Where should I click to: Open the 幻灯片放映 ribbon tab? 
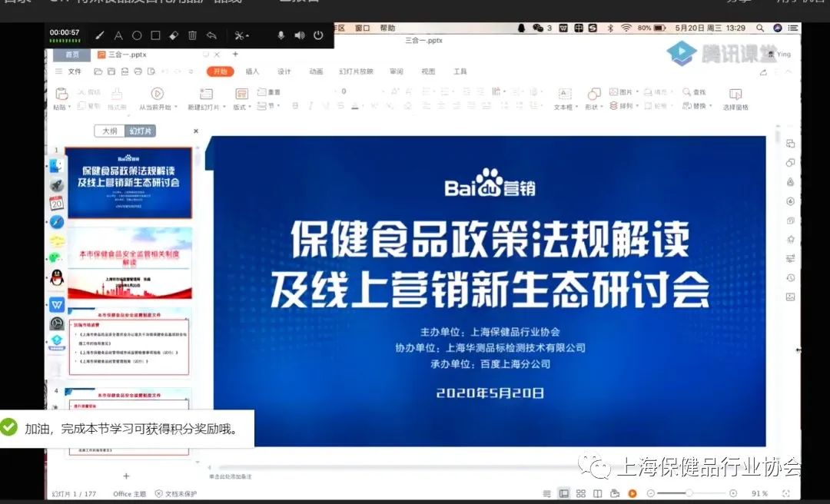(x=357, y=71)
